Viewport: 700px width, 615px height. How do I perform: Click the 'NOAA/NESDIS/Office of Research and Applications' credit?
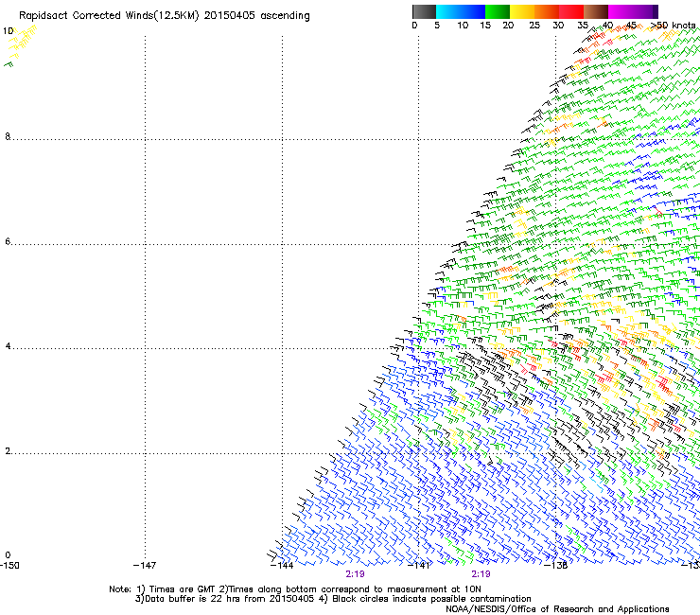(x=557, y=609)
